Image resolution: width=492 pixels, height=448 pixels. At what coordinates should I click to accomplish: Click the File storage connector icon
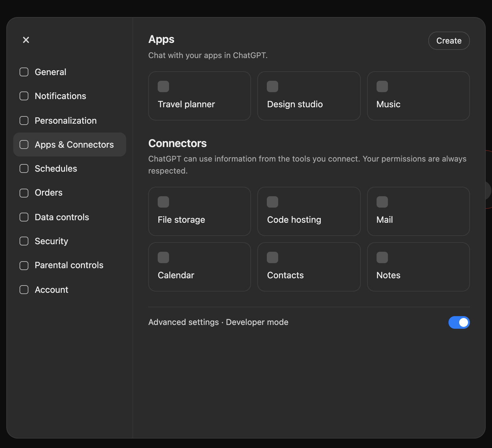click(163, 202)
